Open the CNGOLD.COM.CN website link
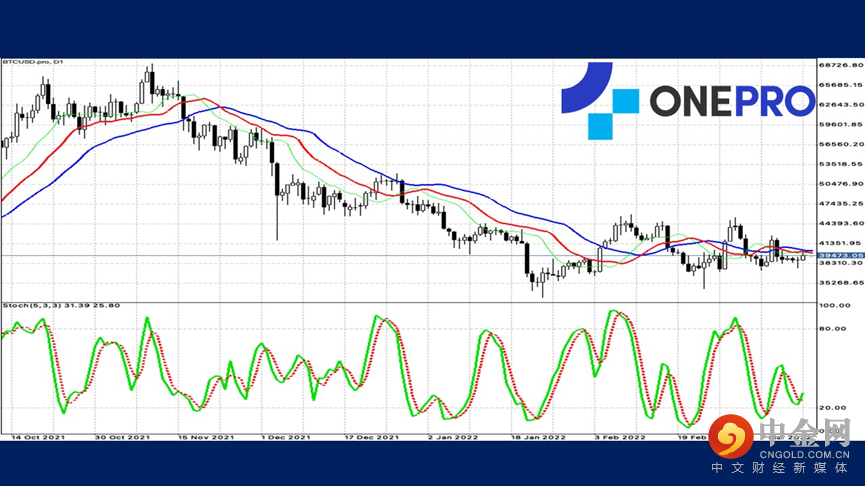865x486 pixels. click(804, 455)
